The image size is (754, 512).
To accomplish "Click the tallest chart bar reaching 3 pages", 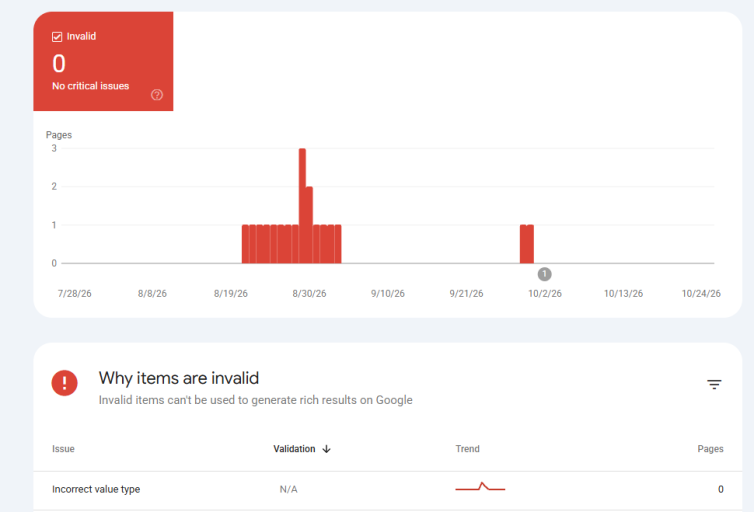I will (302, 206).
